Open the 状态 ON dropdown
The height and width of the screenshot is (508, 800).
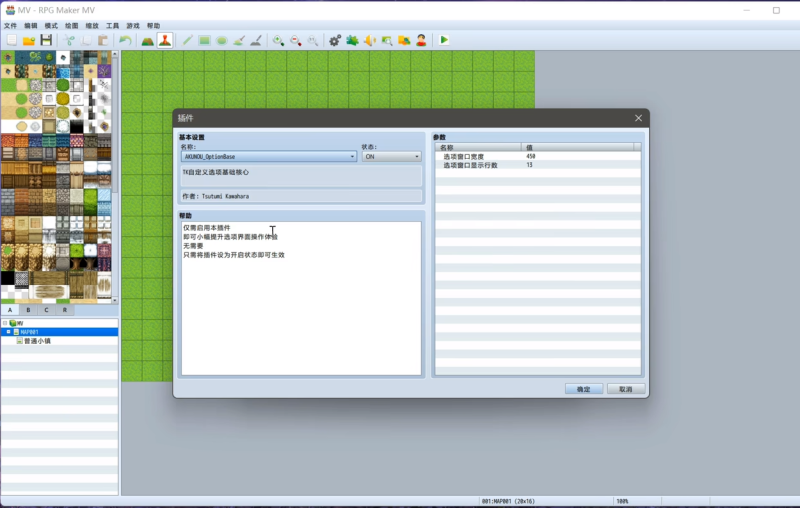coord(391,157)
